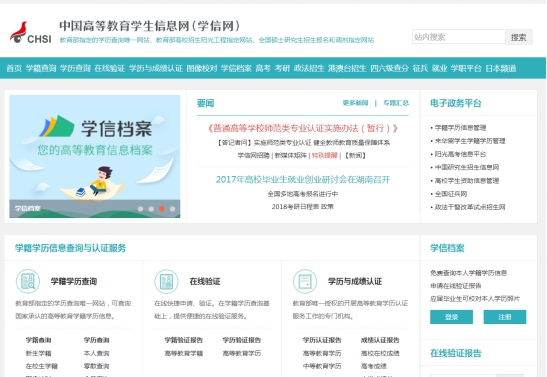Click 高考成绩 under 成绩认证报告
This screenshot has height=377, width=547.
tap(374, 366)
